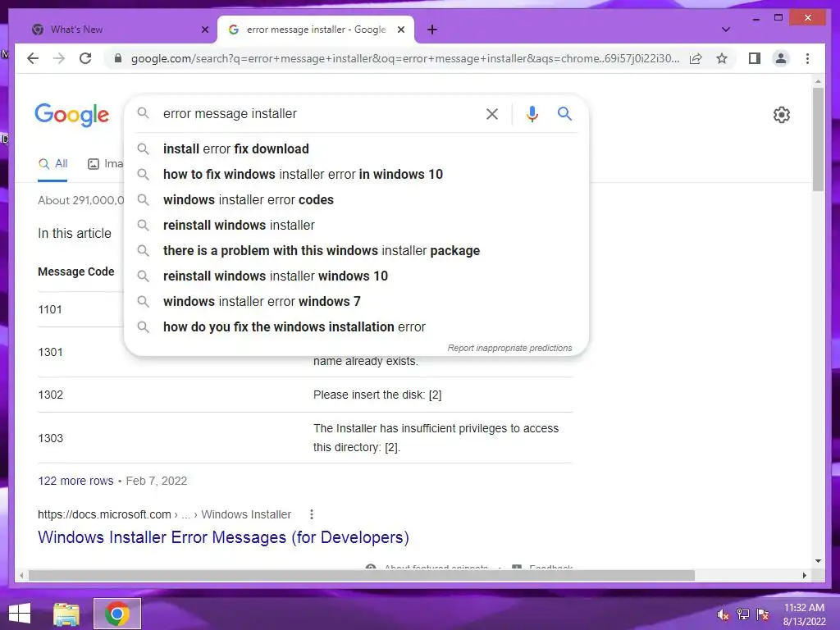The width and height of the screenshot is (840, 630).
Task: Select the All results tab
Action: click(52, 164)
